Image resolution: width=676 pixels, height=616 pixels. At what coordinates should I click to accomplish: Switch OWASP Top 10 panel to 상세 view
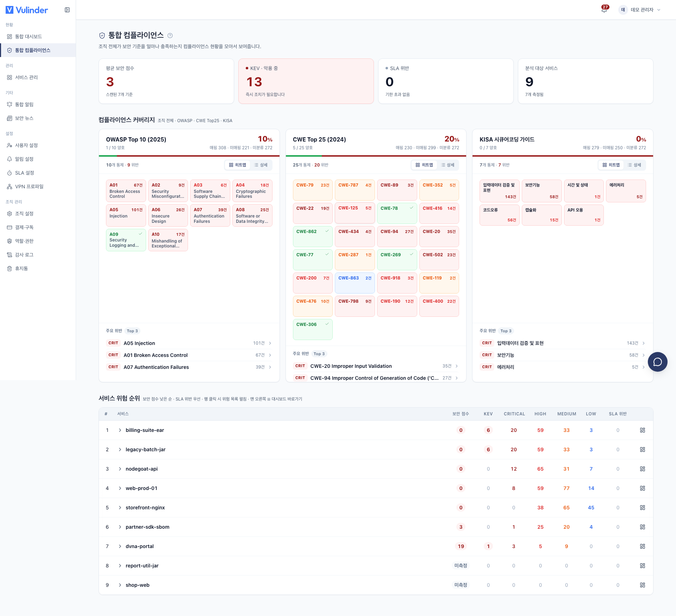pos(261,165)
